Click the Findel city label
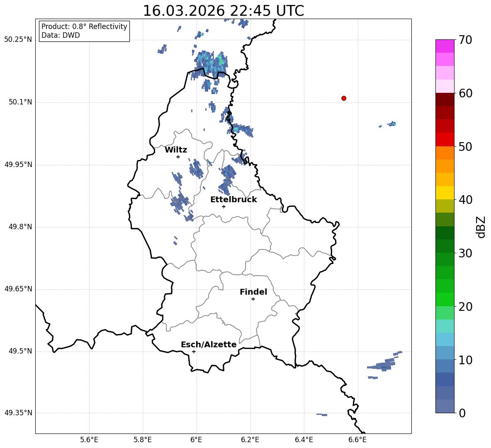The image size is (491, 448). (x=253, y=292)
